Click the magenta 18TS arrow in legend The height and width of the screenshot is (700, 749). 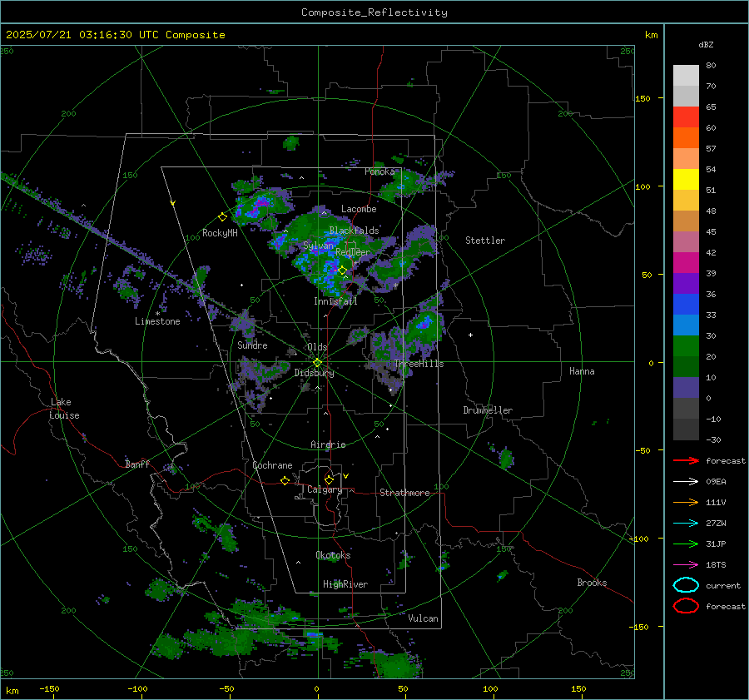686,565
